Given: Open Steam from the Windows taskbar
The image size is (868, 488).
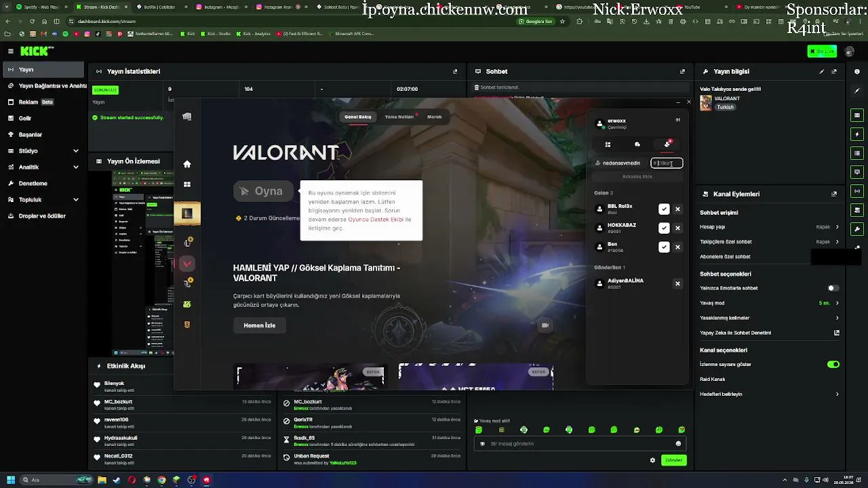Looking at the screenshot, I should point(117,480).
